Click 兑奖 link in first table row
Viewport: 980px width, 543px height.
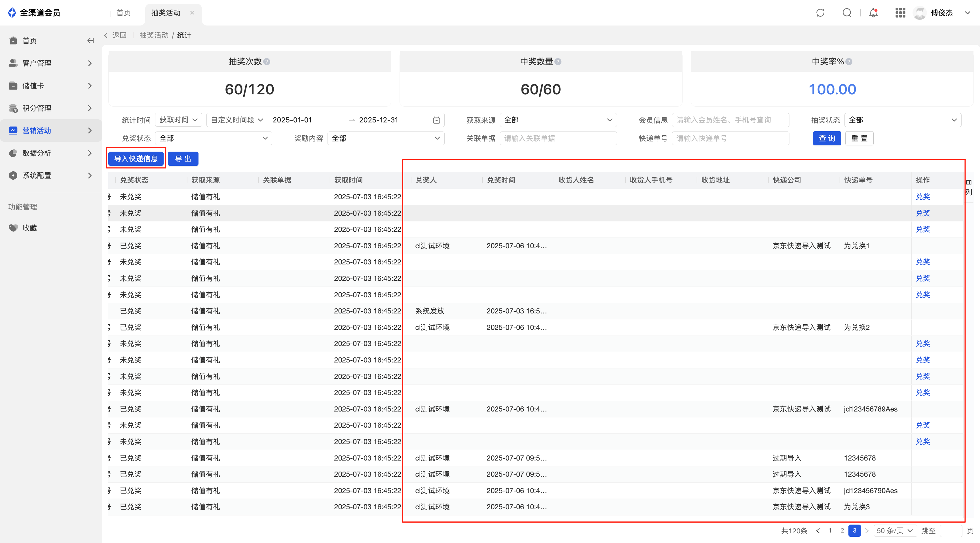922,197
